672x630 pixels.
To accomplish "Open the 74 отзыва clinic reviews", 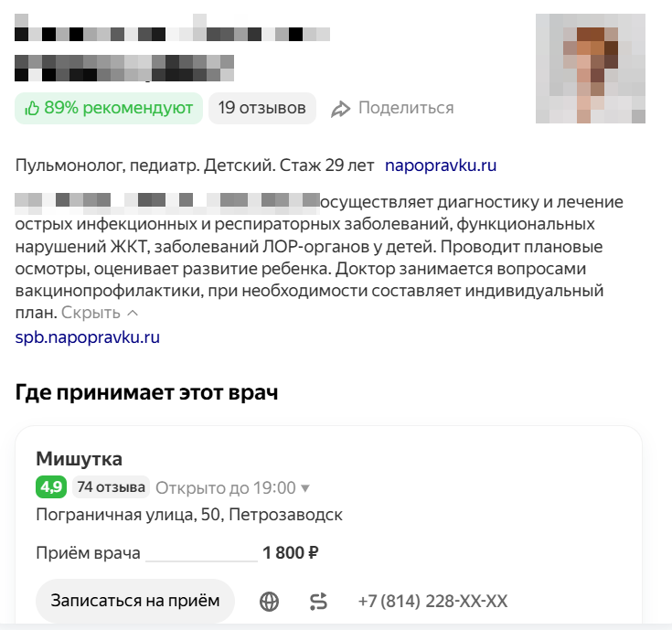I will tap(111, 487).
